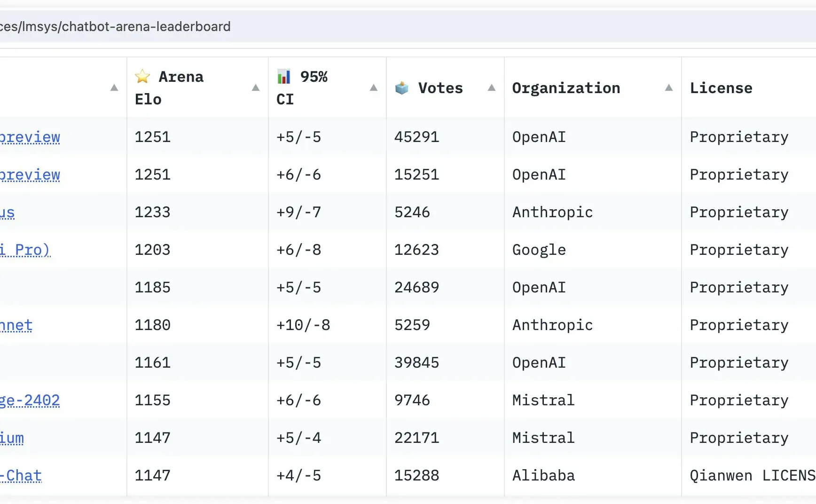The width and height of the screenshot is (816, 504).
Task: Sort by Votes using the triangle arrow
Action: click(492, 88)
